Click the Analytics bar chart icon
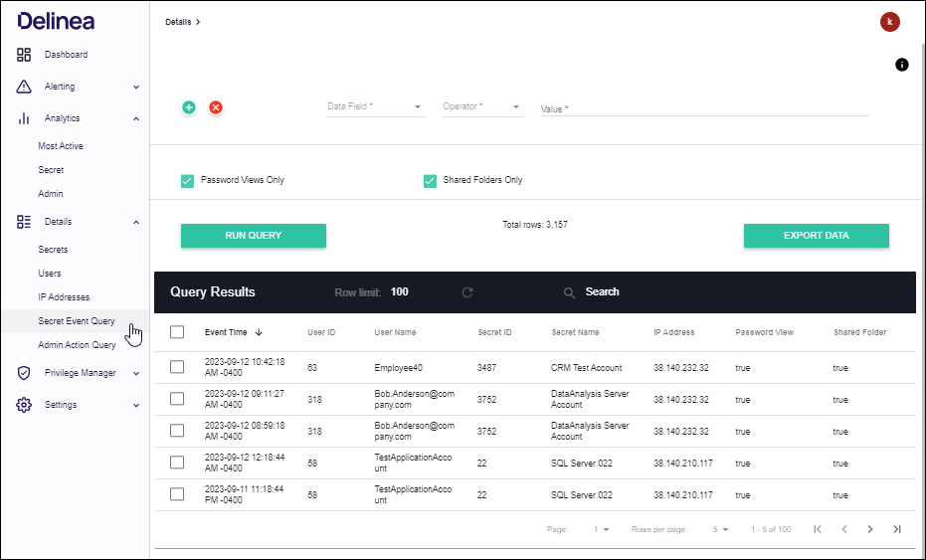This screenshot has width=926, height=560. 24,118
